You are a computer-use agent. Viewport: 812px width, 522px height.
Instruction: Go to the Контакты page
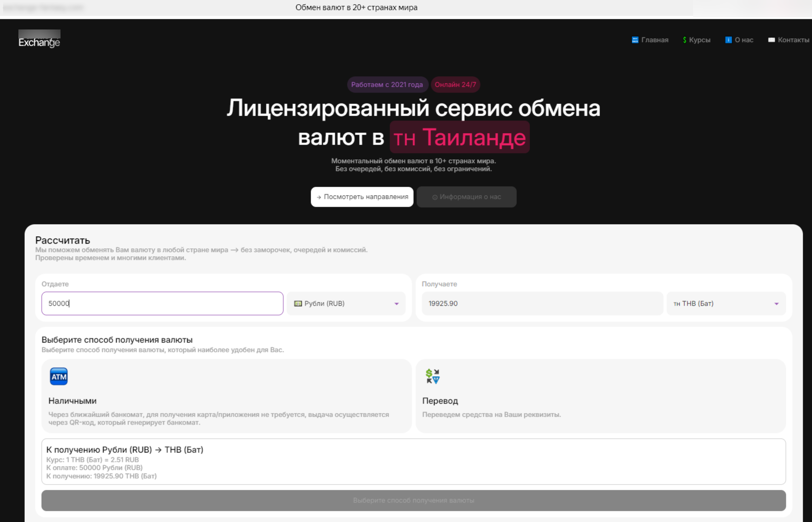pyautogui.click(x=793, y=40)
